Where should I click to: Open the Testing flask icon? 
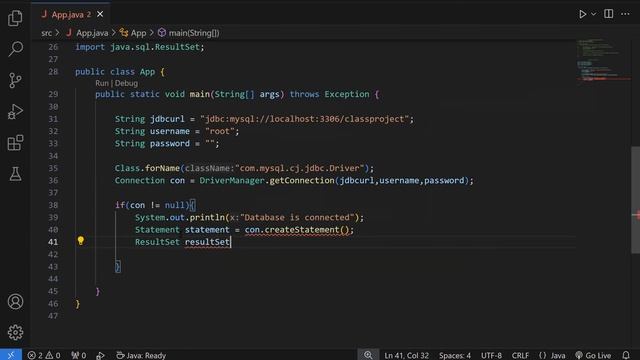click(15, 174)
